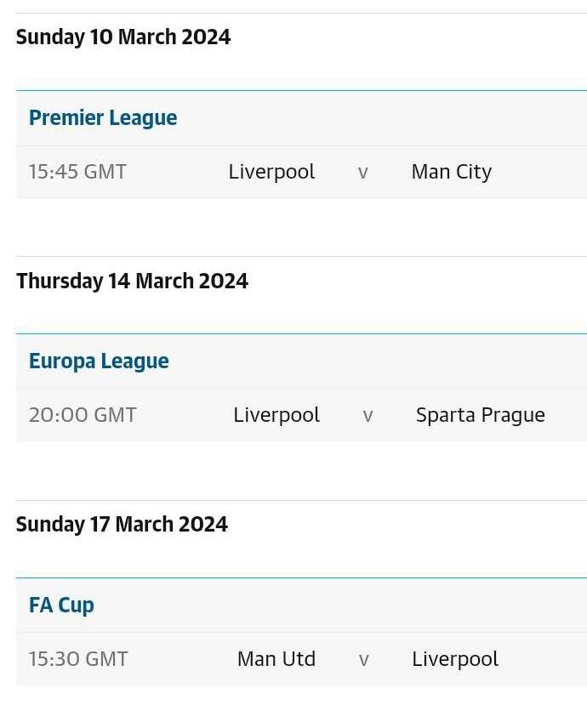Viewport: 587px width, 728px height.
Task: Select the 15:45 GMT kickoff time
Action: [77, 172]
